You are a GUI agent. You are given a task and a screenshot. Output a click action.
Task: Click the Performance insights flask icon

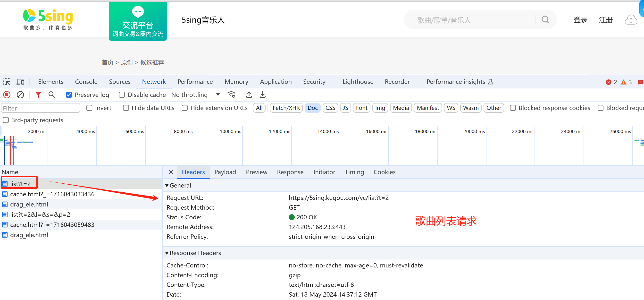[x=491, y=82]
